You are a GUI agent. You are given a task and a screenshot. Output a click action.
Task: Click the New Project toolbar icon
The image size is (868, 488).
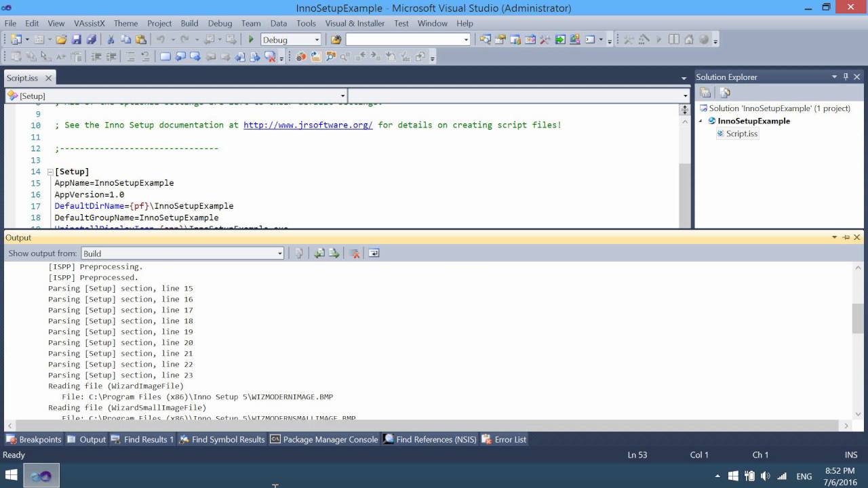[16, 40]
